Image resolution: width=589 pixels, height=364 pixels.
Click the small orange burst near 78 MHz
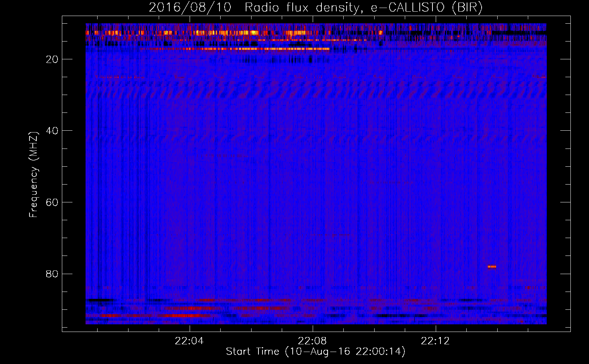coord(492,266)
